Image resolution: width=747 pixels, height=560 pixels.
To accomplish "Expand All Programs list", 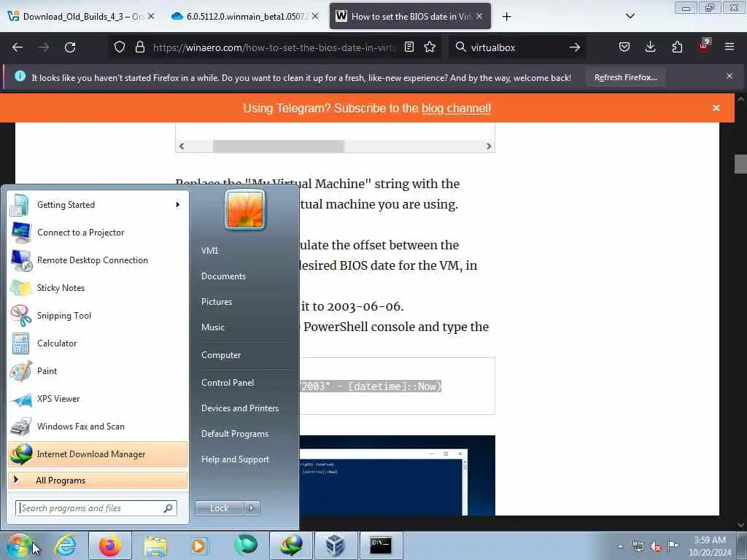I will pyautogui.click(x=98, y=481).
